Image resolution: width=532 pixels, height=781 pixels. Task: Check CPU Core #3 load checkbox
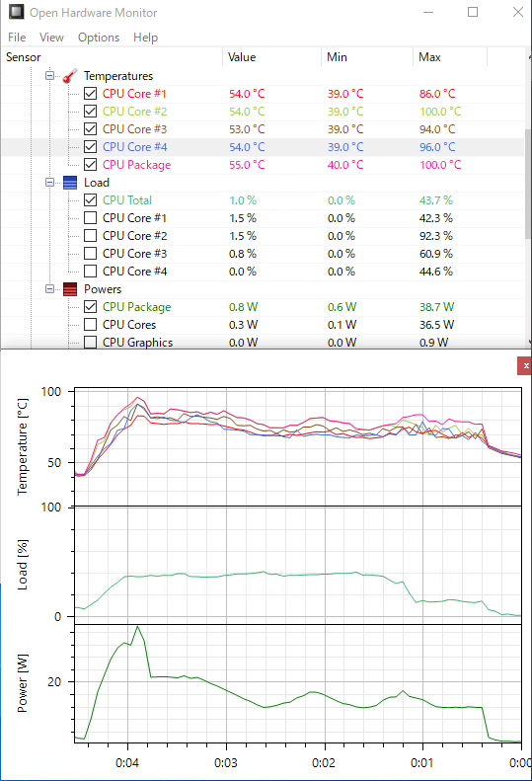90,254
